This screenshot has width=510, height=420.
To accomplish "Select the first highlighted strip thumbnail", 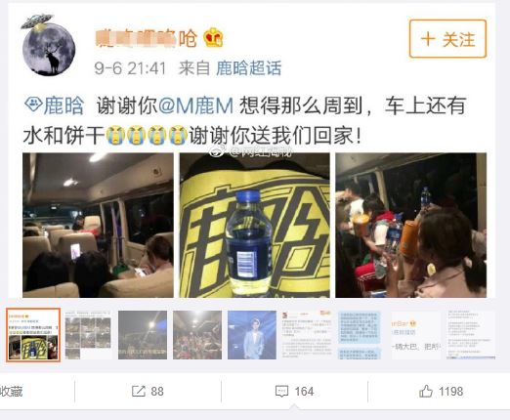I will [33, 335].
